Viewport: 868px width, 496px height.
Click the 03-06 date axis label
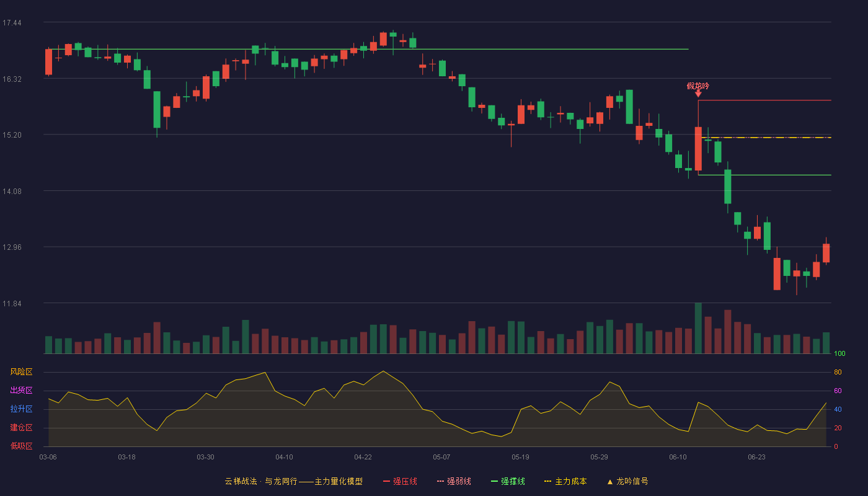[48, 457]
